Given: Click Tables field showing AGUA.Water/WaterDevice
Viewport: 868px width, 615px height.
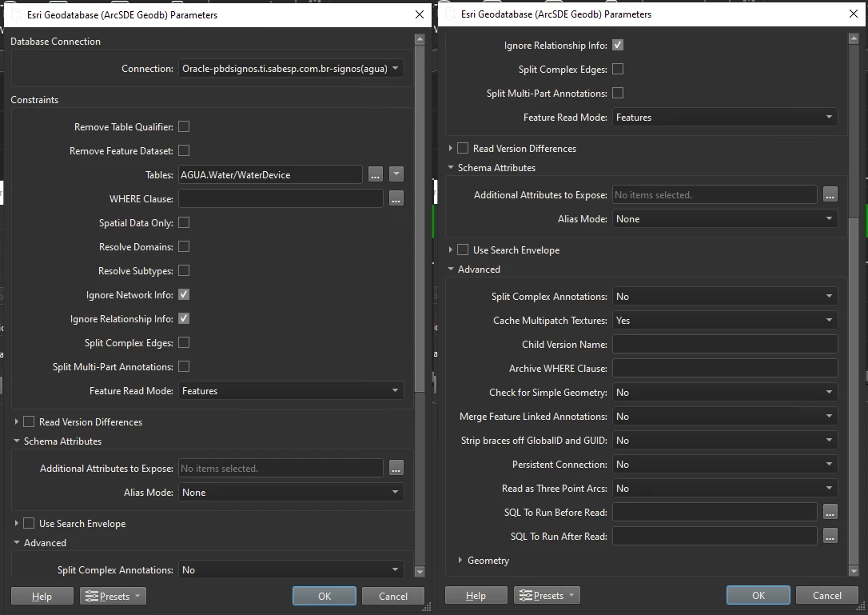Looking at the screenshot, I should (x=270, y=174).
